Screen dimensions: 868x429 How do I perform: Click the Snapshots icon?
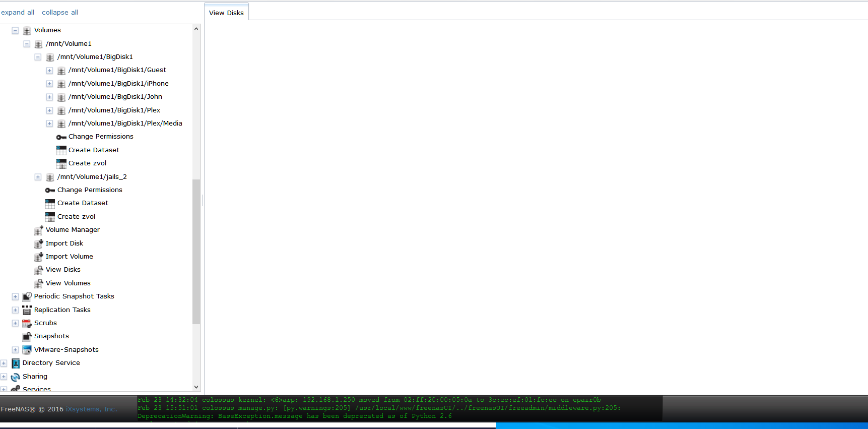(x=27, y=336)
